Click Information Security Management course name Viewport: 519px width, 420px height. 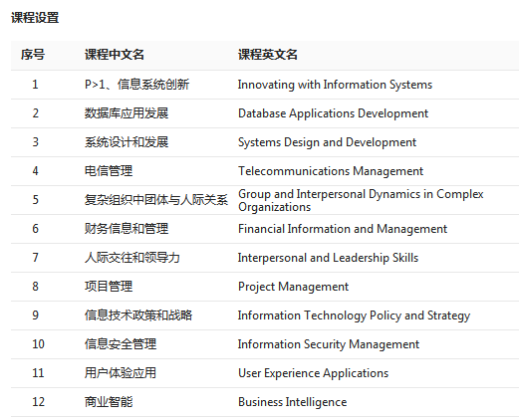(x=329, y=344)
